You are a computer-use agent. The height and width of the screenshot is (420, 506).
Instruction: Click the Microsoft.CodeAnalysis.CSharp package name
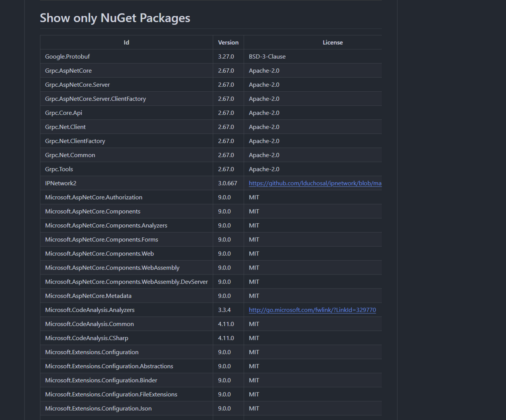86,338
